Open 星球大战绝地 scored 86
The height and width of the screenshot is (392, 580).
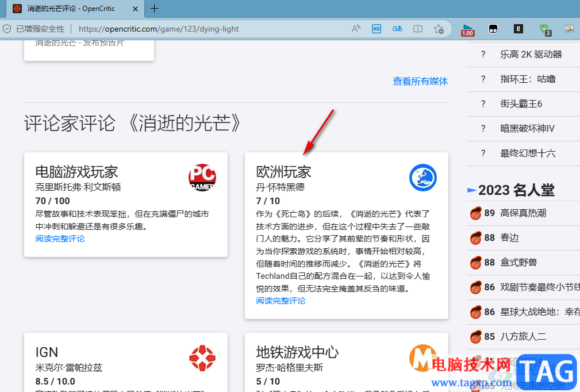click(540, 312)
